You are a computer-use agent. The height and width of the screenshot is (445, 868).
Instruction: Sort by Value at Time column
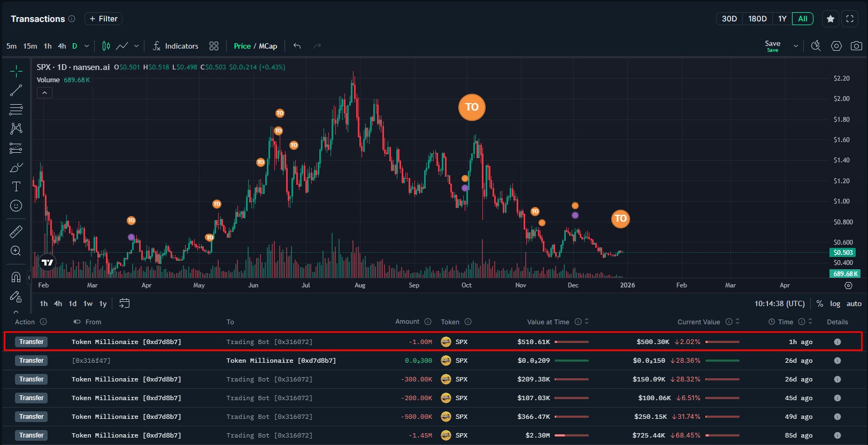(587, 322)
